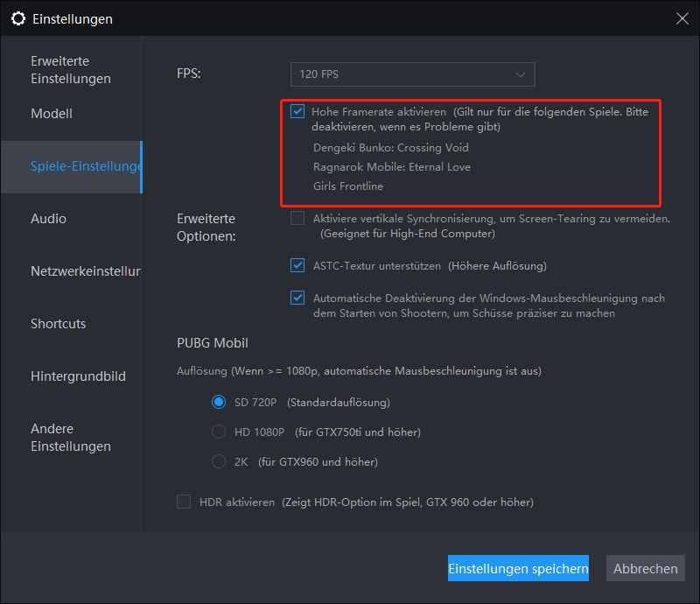Viewport: 700px width, 604px height.
Task: Close the Einstellungen dialog
Action: (x=682, y=18)
